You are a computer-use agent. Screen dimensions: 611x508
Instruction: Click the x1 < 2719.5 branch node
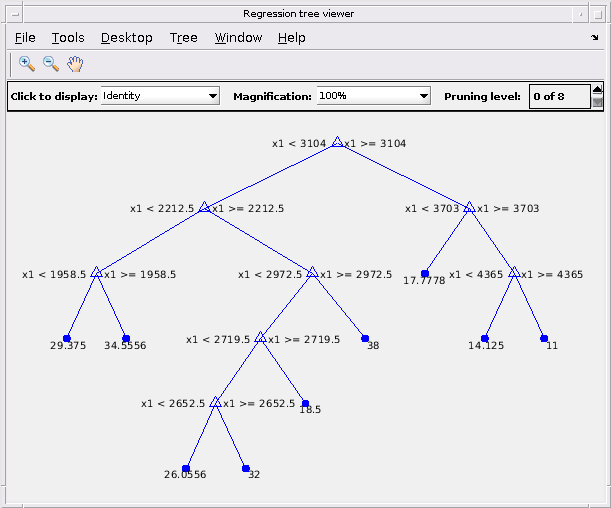[x=260, y=337]
